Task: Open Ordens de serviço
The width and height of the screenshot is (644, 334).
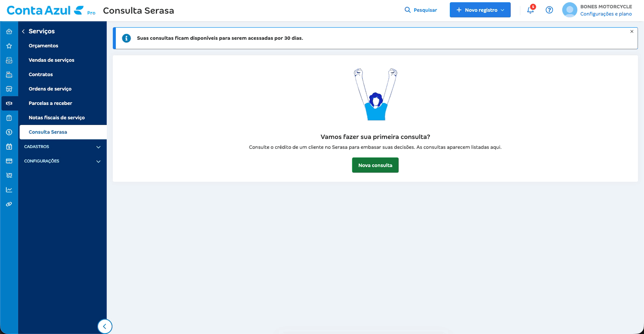Action: [50, 89]
